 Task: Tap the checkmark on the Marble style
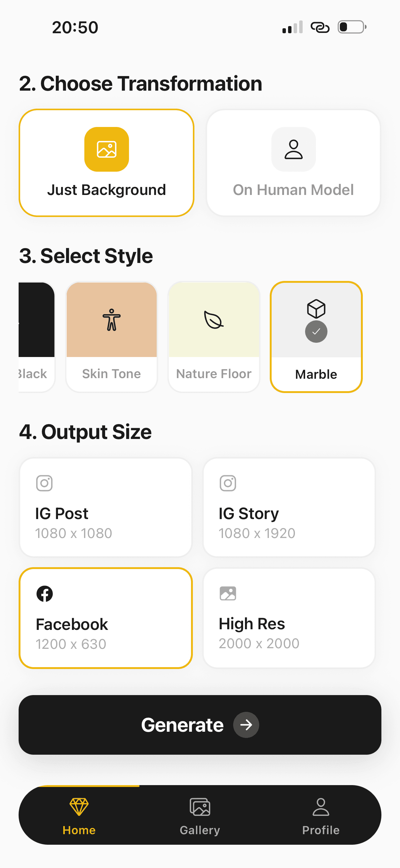316,331
